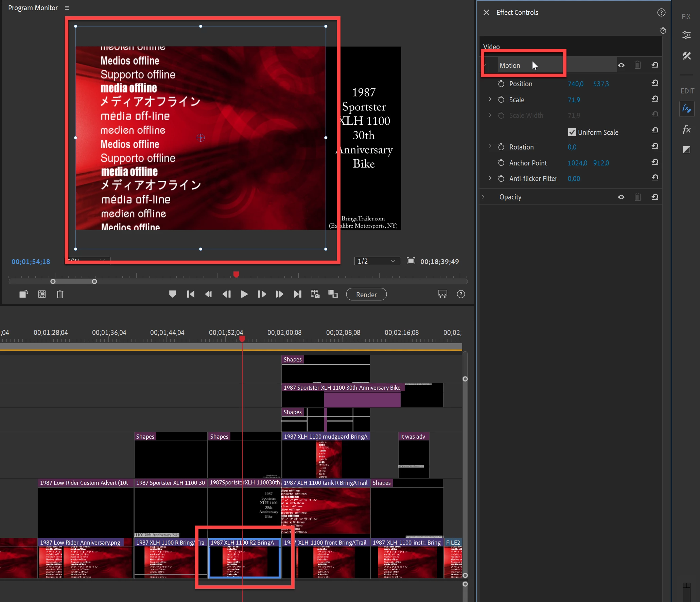
Task: Add a marker with the marker icon
Action: (172, 294)
